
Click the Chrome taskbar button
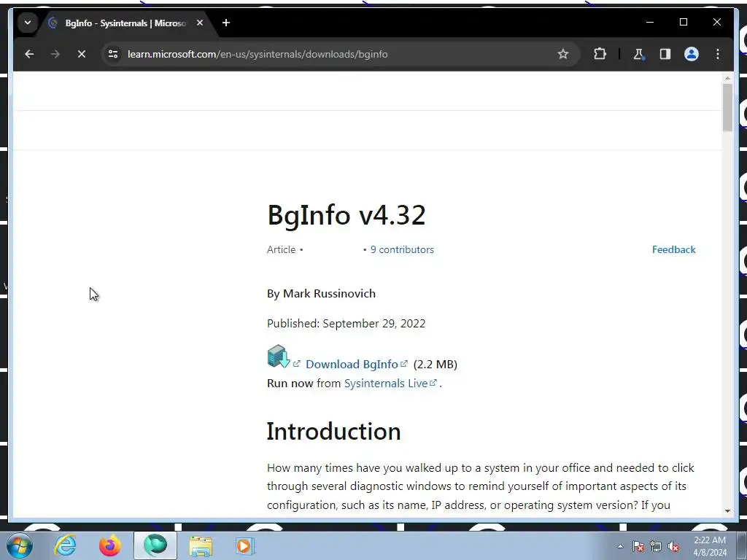155,545
